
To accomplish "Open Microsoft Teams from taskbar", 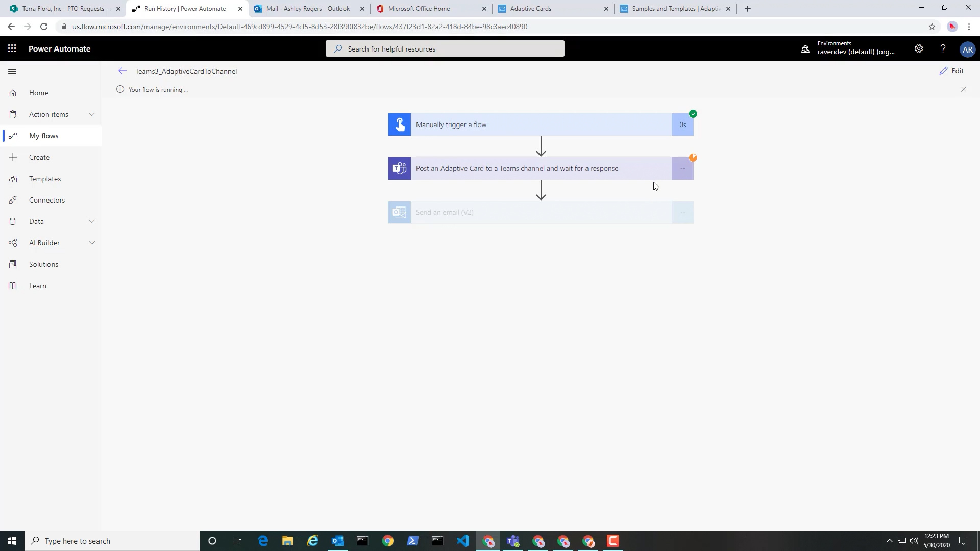I will 513,541.
